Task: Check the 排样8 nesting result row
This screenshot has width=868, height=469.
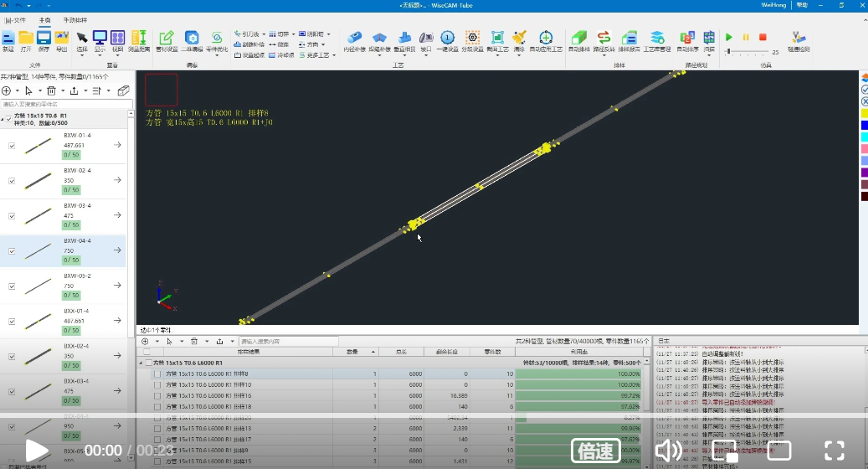Action: point(157,374)
